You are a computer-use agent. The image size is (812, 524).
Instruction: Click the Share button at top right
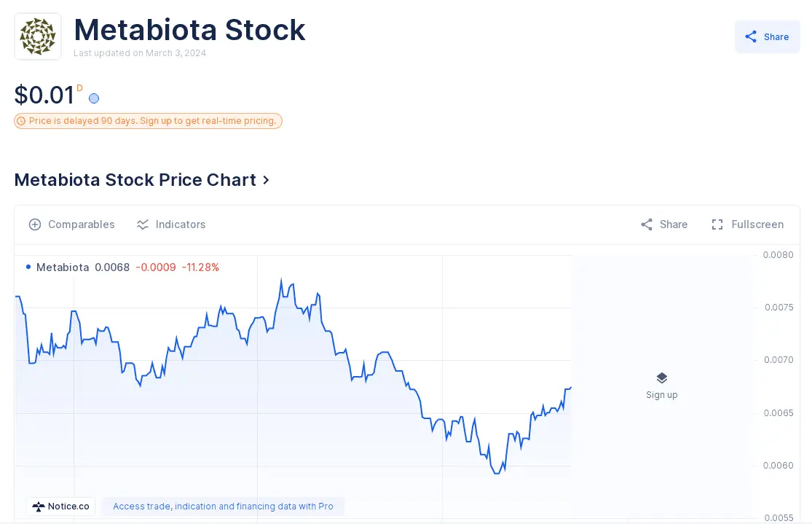(x=767, y=37)
